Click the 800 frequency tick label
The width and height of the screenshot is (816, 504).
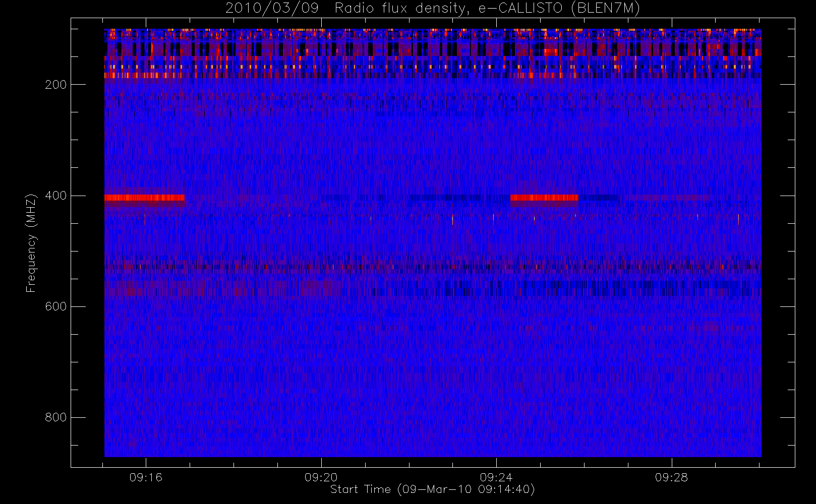point(55,417)
